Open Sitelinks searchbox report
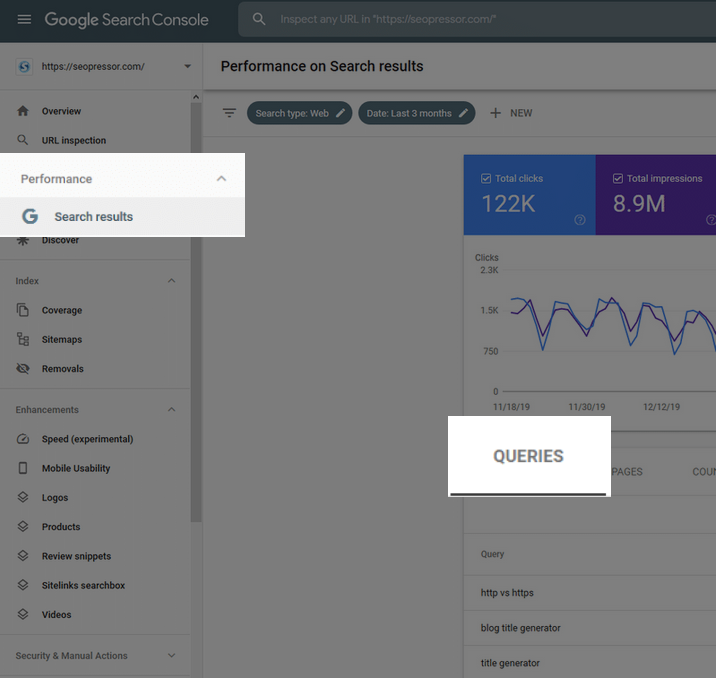This screenshot has width=716, height=678. tap(83, 585)
